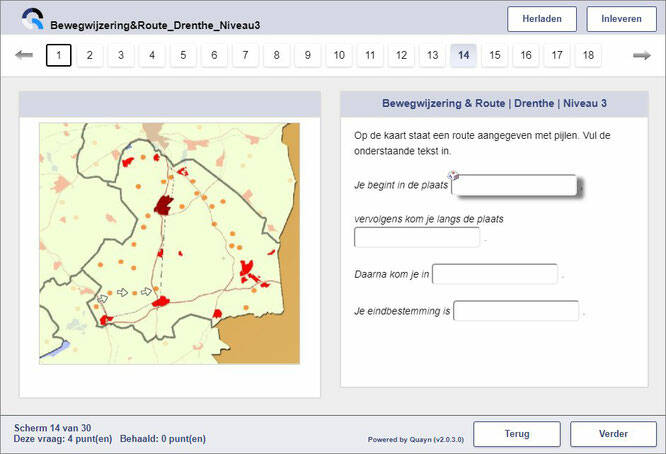
Task: Open question 3
Action: [121, 55]
